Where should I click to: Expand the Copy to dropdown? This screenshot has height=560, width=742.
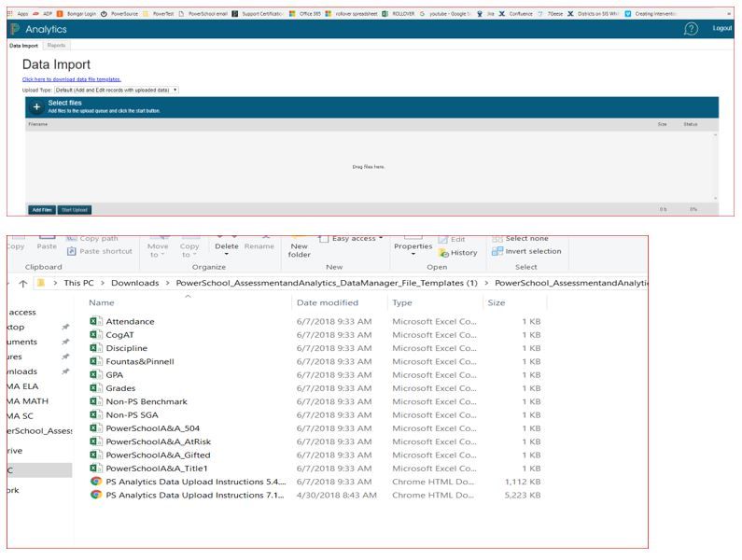tap(194, 255)
